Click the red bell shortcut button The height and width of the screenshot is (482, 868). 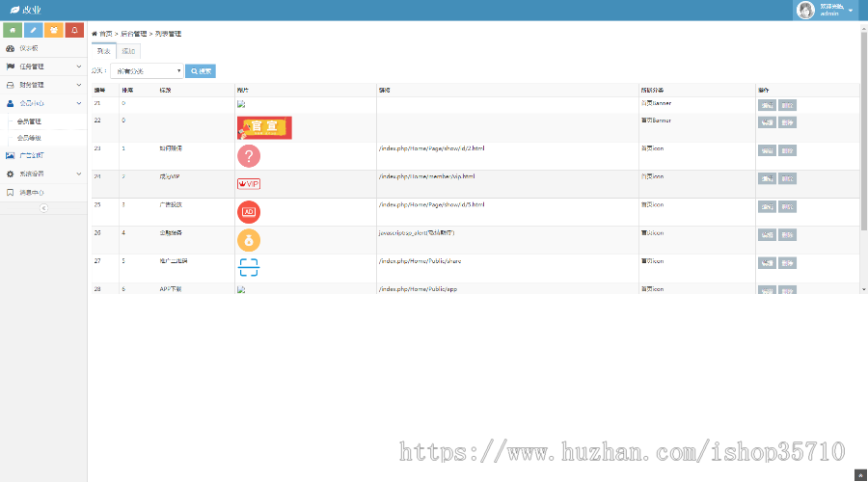click(x=74, y=30)
